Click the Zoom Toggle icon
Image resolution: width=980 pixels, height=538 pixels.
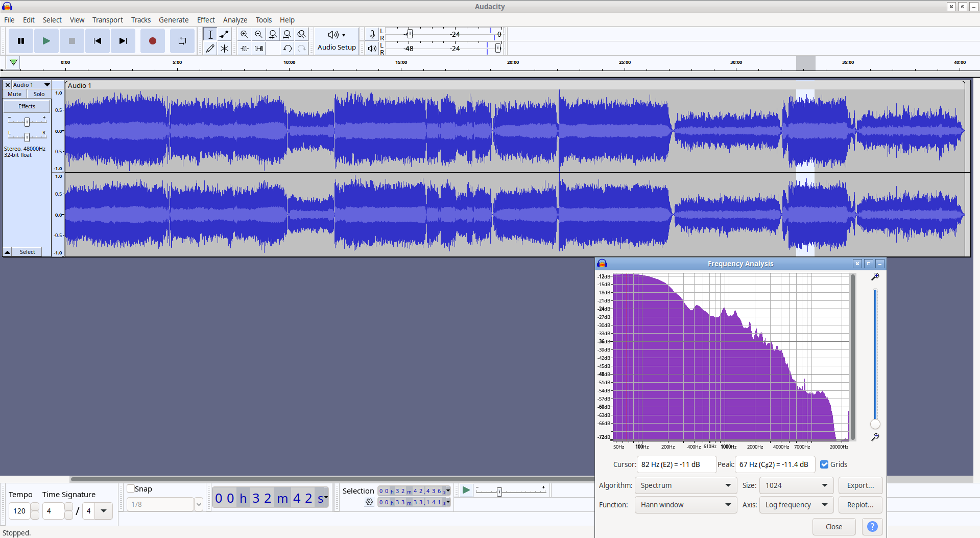coord(301,34)
